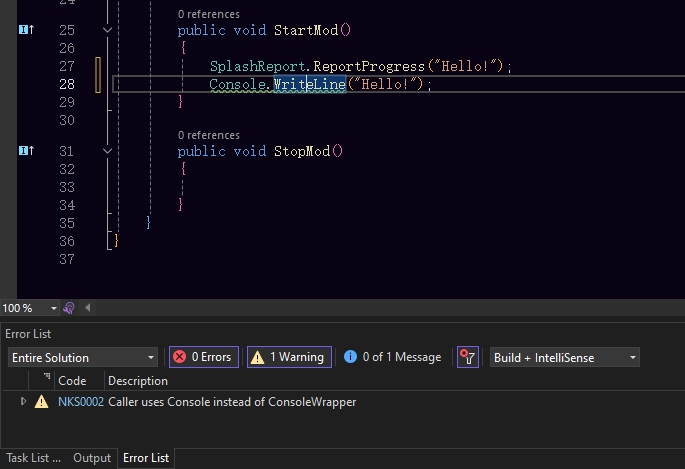Open the Build + IntelliSense dropdown
The image size is (685, 469).
click(x=564, y=357)
